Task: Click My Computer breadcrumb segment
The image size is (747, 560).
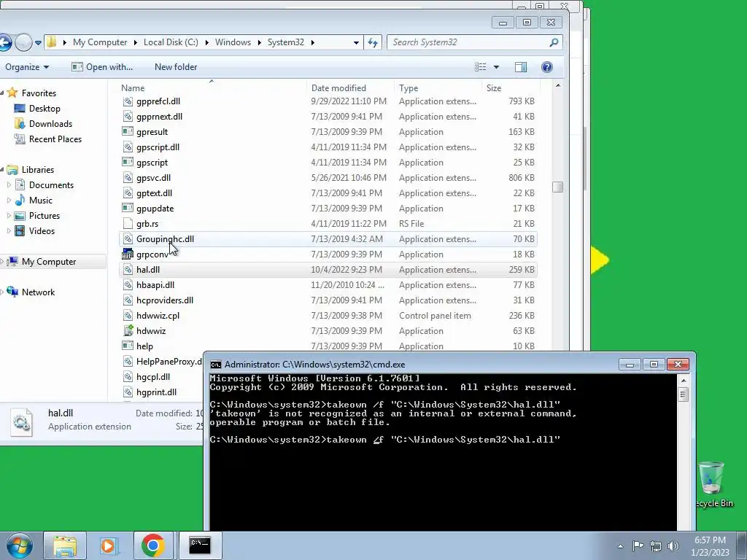Action: coord(100,42)
